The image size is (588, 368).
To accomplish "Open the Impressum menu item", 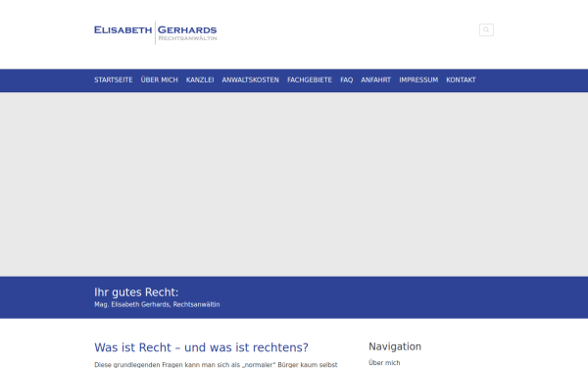I will 418,80.
